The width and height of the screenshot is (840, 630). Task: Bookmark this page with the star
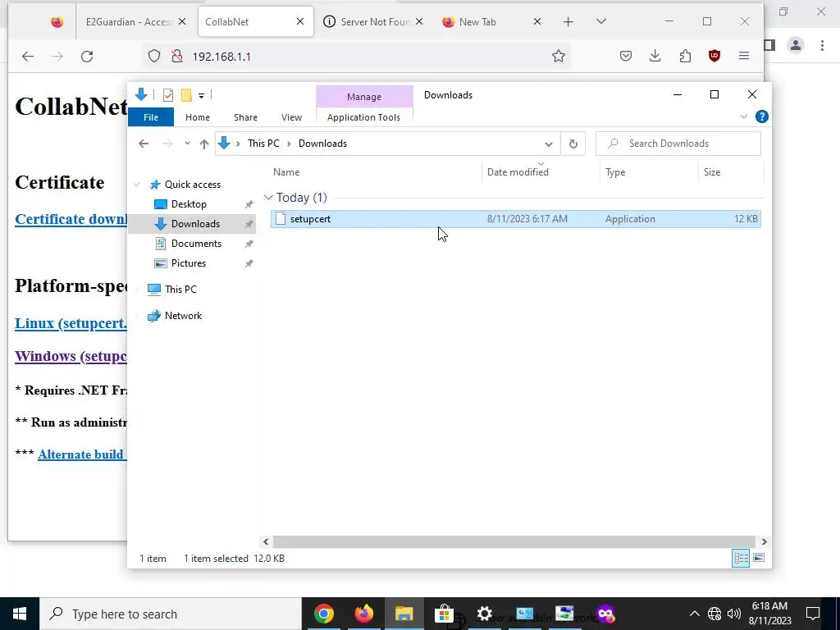tap(558, 57)
